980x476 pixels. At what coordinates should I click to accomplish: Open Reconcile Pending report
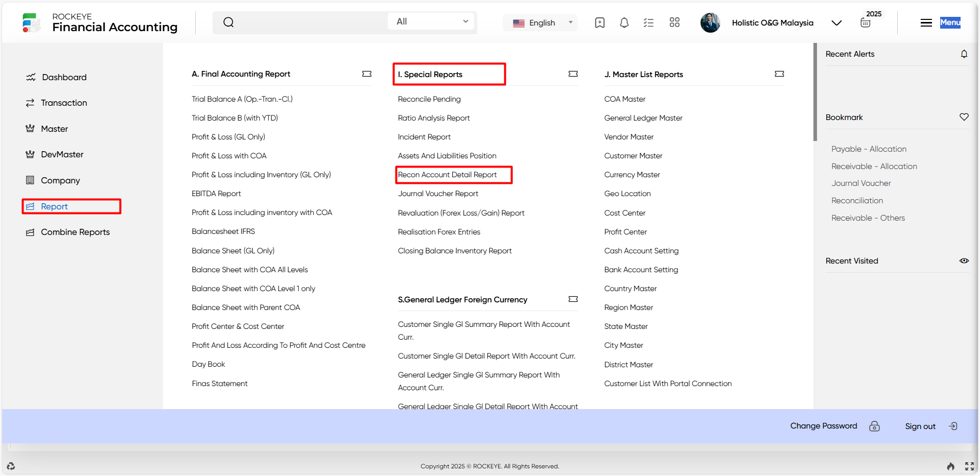429,99
